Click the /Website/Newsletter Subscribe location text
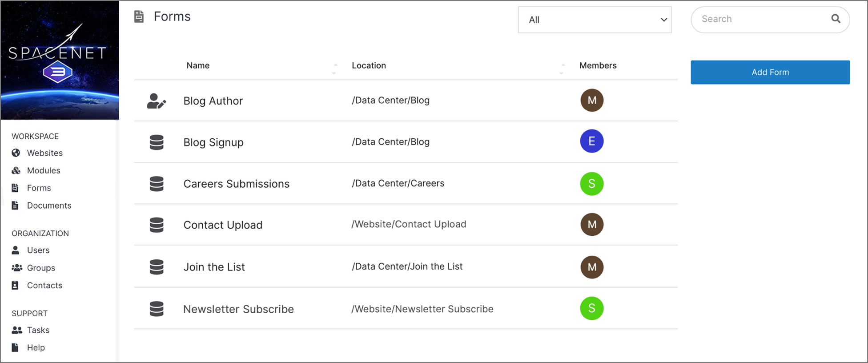Screen dimensions: 868x363 pos(422,309)
